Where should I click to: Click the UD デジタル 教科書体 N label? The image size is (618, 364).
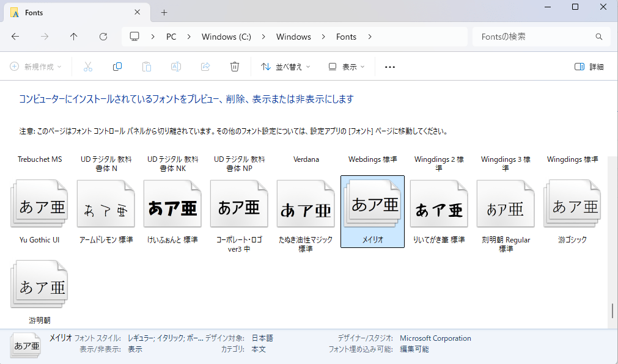[x=106, y=164]
